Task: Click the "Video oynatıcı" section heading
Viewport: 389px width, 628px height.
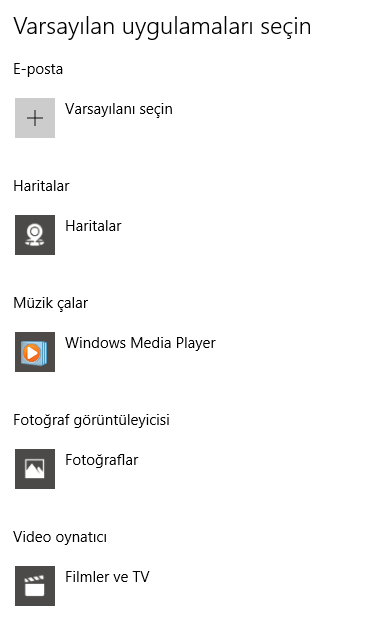Action: tap(60, 537)
